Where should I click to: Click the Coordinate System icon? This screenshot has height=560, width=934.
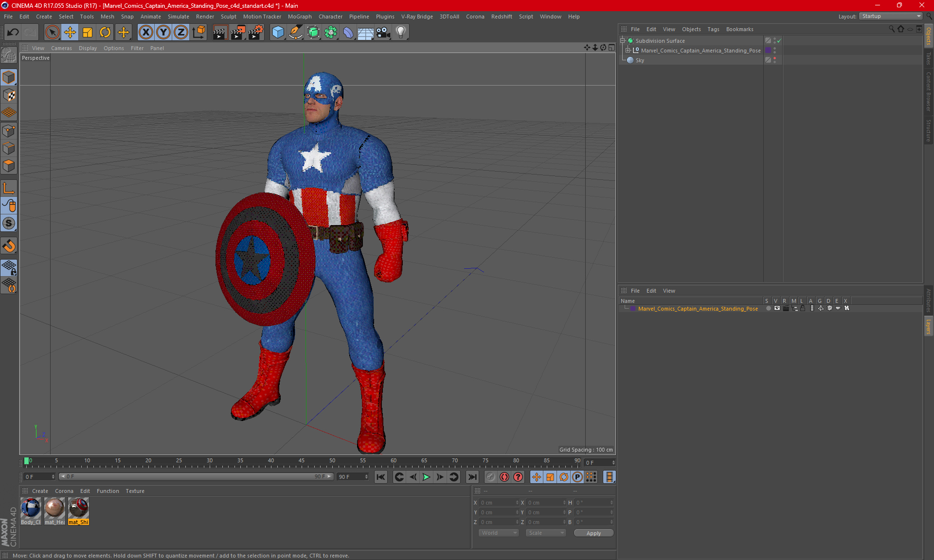(x=198, y=33)
